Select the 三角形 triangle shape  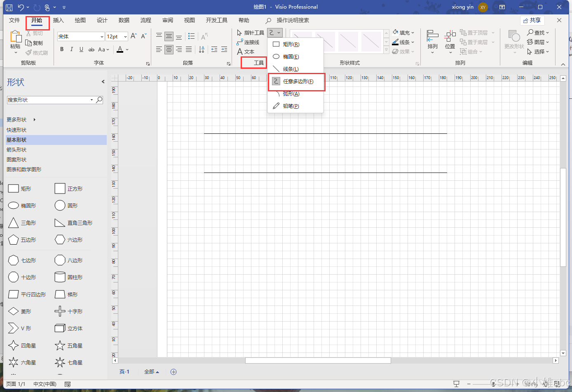click(x=22, y=223)
